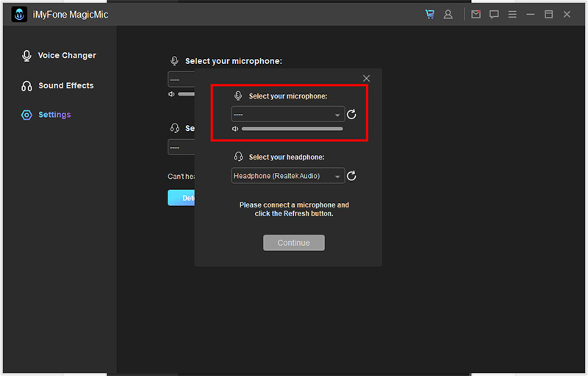Refresh the headphone list in dialog
Screen dimensions: 588x376
click(x=351, y=176)
